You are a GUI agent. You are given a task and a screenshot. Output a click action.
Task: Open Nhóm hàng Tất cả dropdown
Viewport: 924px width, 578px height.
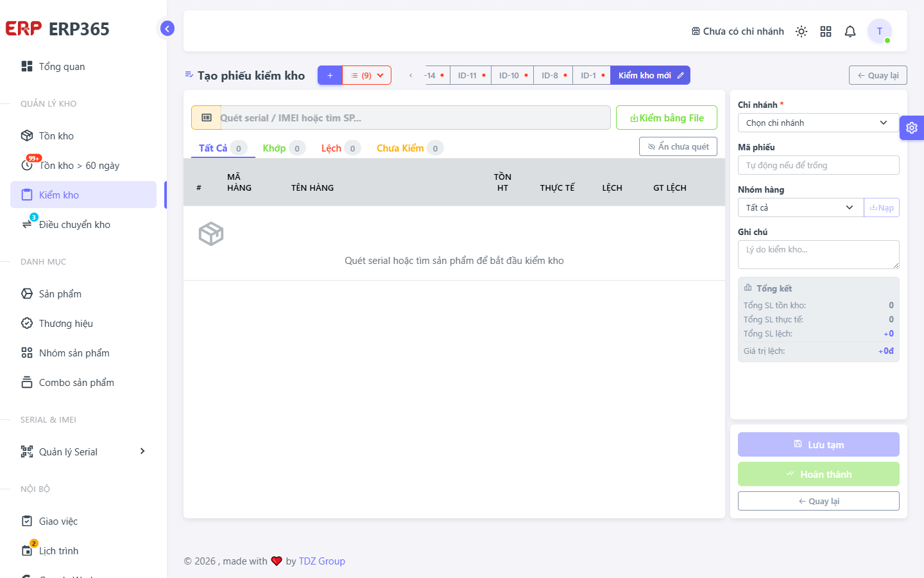point(801,207)
